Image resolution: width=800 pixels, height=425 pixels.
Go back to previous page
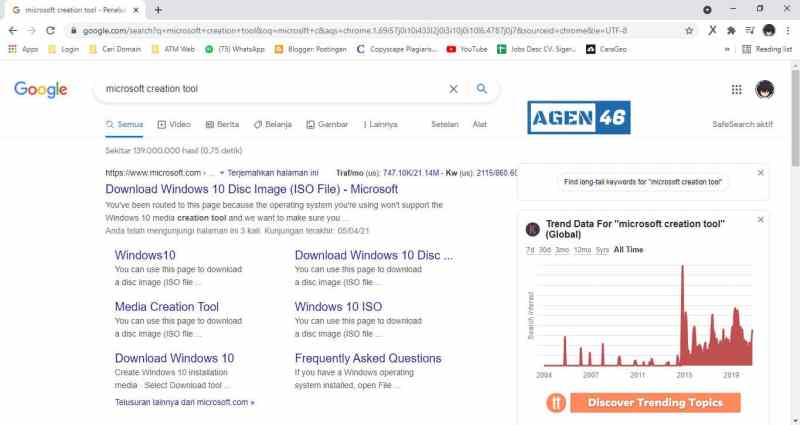(13, 31)
